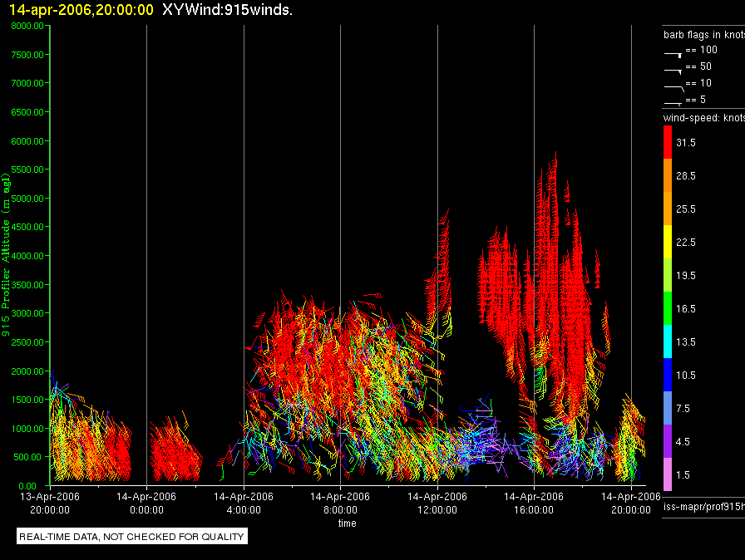Click the 'iss-mapr/prof915h' source label
745x560 pixels.
point(704,507)
